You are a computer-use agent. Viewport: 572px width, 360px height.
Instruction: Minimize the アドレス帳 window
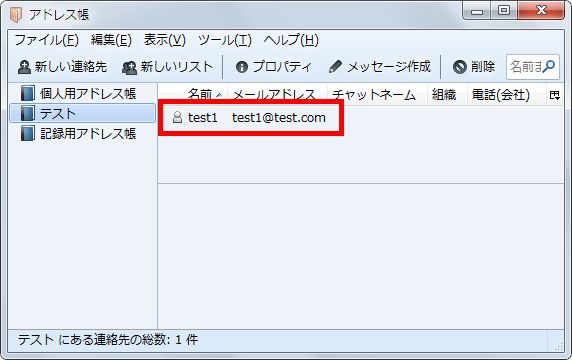click(476, 11)
